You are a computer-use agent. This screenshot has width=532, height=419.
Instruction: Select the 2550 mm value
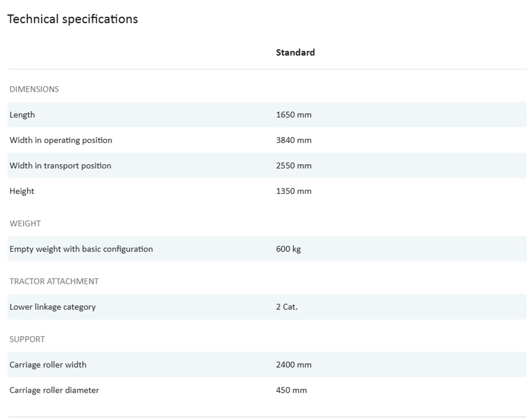(x=293, y=166)
